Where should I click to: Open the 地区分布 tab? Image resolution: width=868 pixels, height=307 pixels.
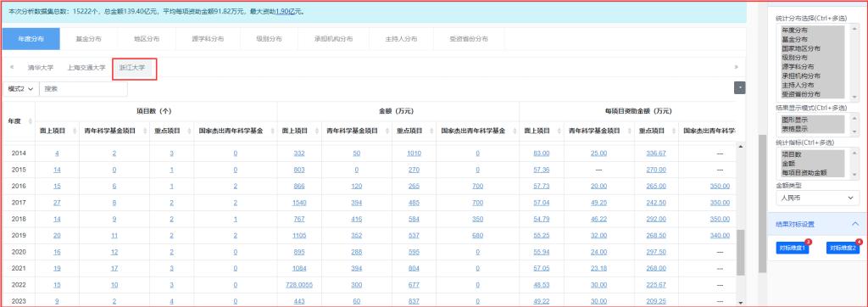[x=147, y=39]
